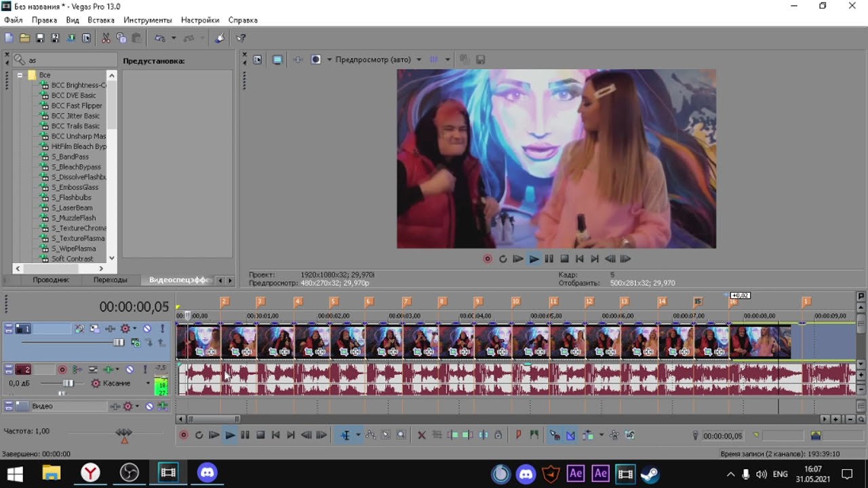Screen dimensions: 868x488
Task: Click the record button under the video preview
Action: (488, 259)
